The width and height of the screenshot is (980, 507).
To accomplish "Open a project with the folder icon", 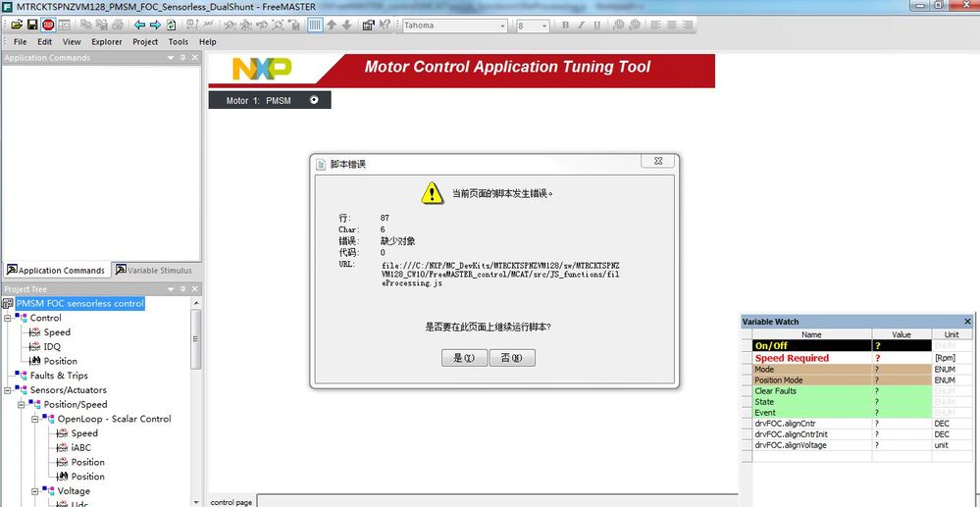I will (17, 25).
